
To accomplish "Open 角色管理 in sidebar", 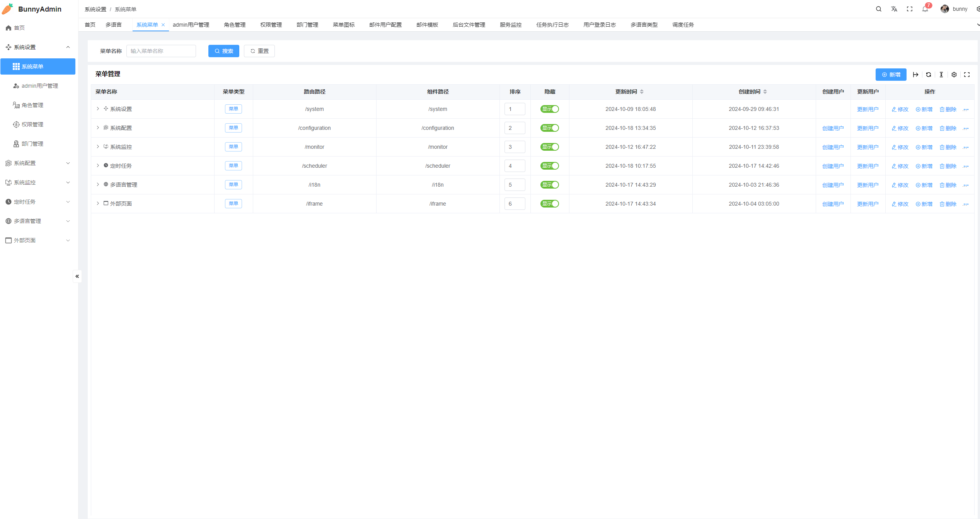I will [39, 105].
